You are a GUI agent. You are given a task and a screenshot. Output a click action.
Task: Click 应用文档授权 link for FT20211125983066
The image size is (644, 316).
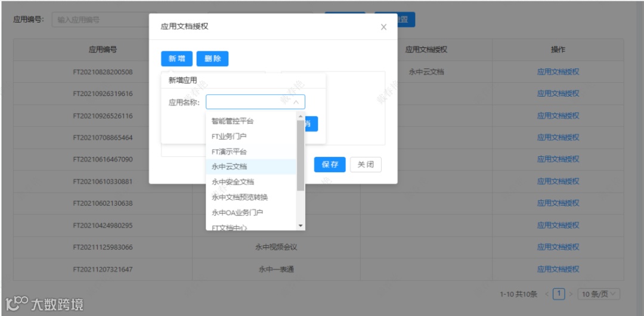tap(558, 247)
